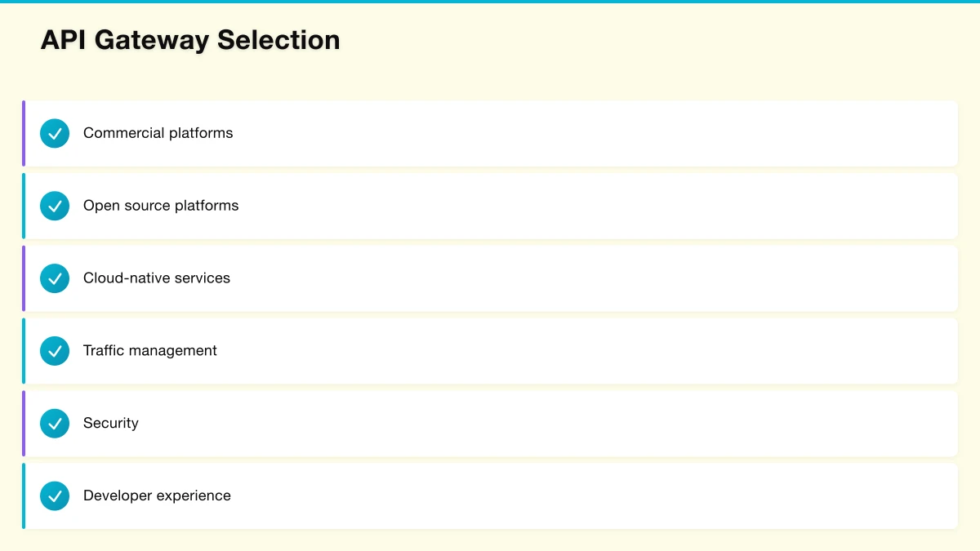
Task: Select the API Gateway Selection title
Action: pyautogui.click(x=190, y=40)
